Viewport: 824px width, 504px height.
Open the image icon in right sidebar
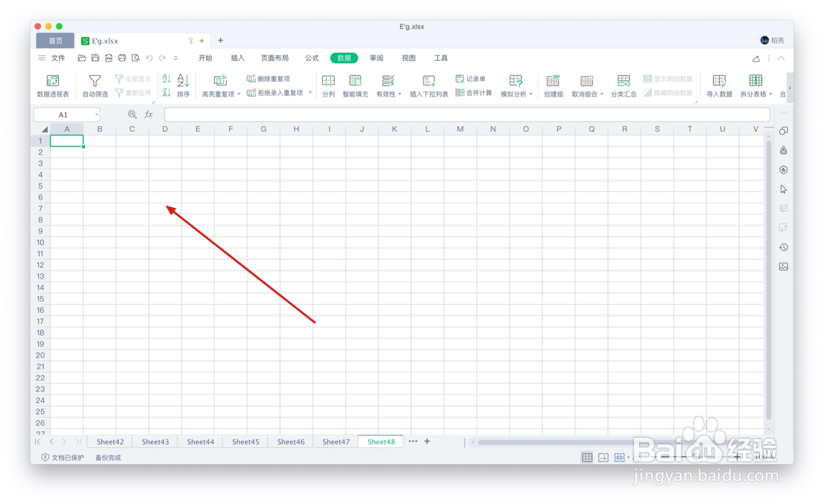[783, 267]
